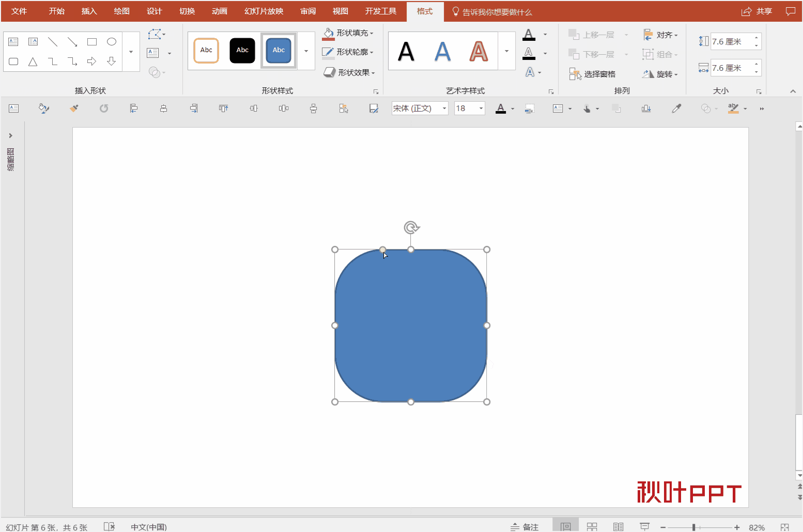Viewport: 803px width, 532px height.
Task: Click distribute vertically icon in toolbar
Action: pos(313,108)
